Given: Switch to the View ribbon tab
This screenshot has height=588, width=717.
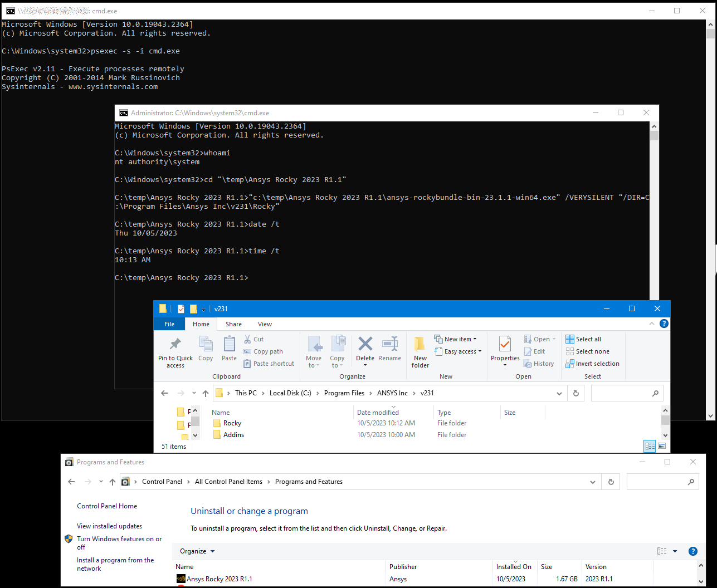Looking at the screenshot, I should (x=265, y=324).
